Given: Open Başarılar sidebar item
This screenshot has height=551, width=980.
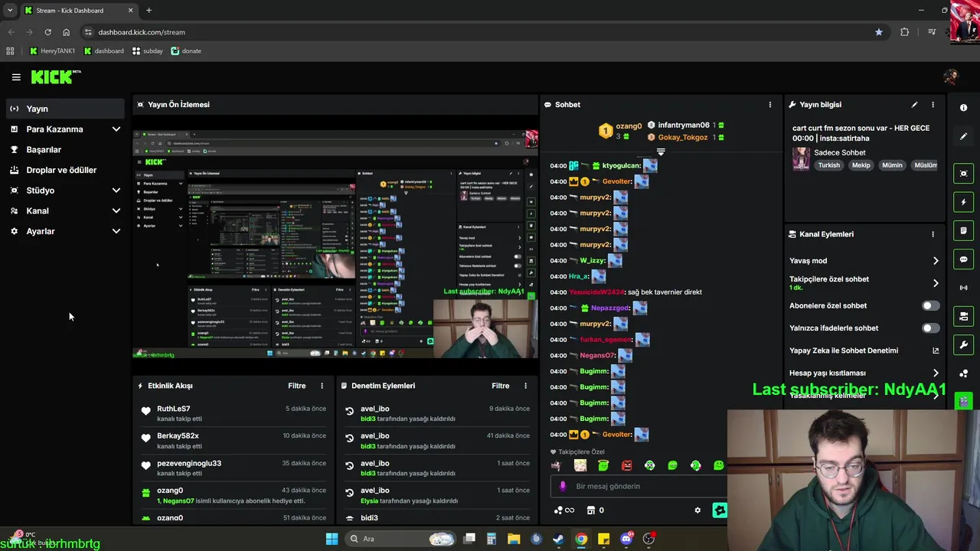Looking at the screenshot, I should pyautogui.click(x=66, y=150).
